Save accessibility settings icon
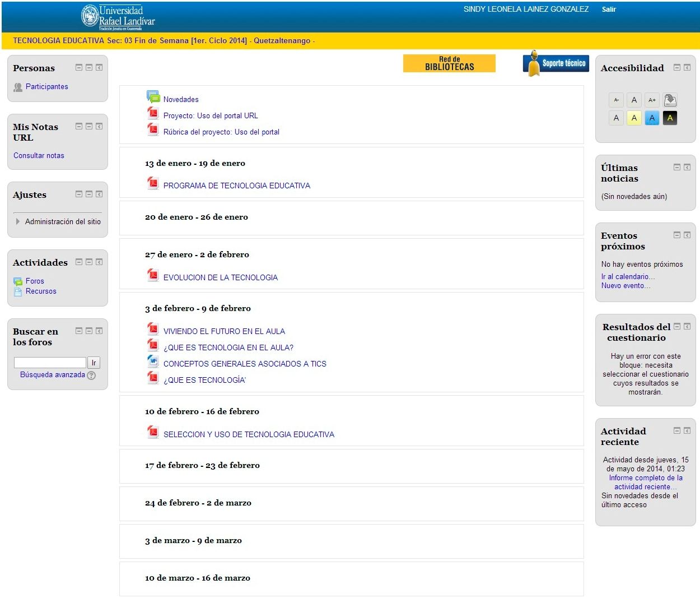 (670, 100)
